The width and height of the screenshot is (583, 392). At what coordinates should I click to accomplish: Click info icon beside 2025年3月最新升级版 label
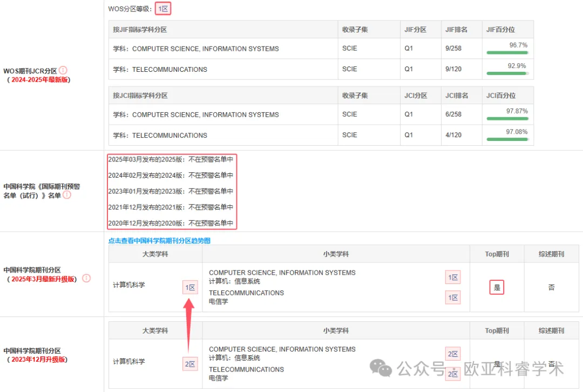pos(86,279)
